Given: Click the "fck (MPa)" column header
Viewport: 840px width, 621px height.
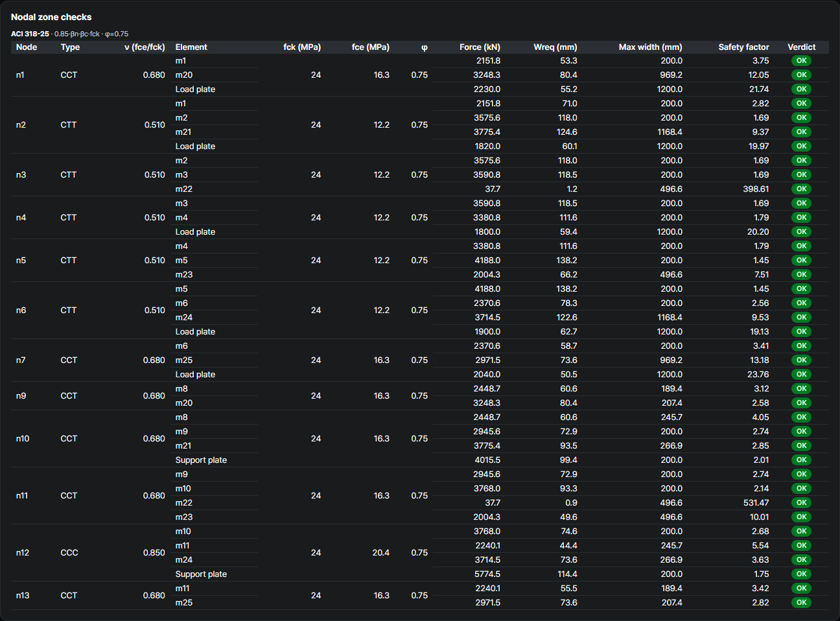Looking at the screenshot, I should (302, 47).
